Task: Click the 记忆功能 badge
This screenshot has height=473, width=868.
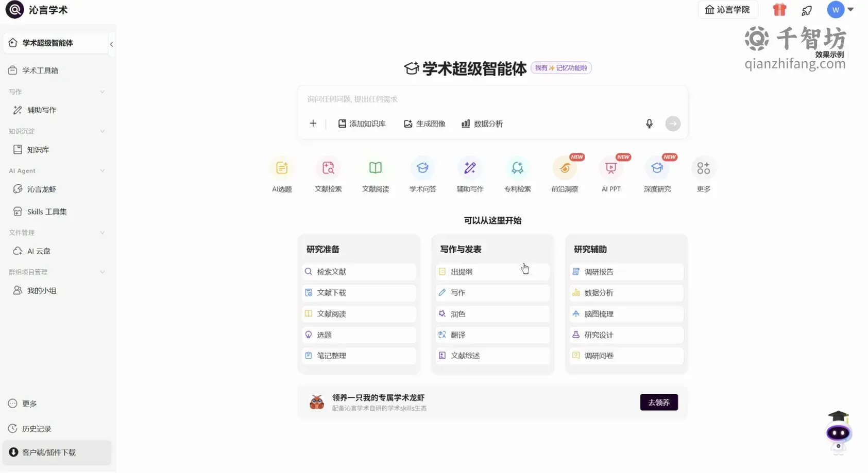Action: tap(561, 68)
